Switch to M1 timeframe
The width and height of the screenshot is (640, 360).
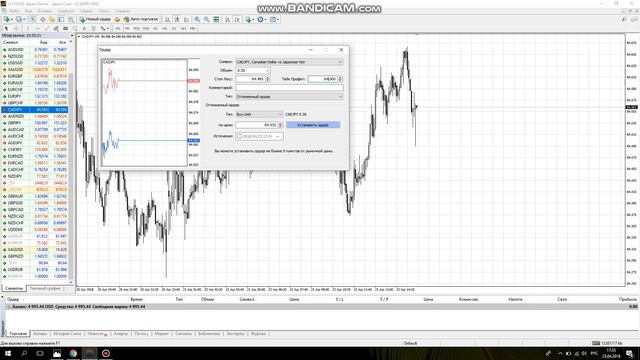coord(118,29)
